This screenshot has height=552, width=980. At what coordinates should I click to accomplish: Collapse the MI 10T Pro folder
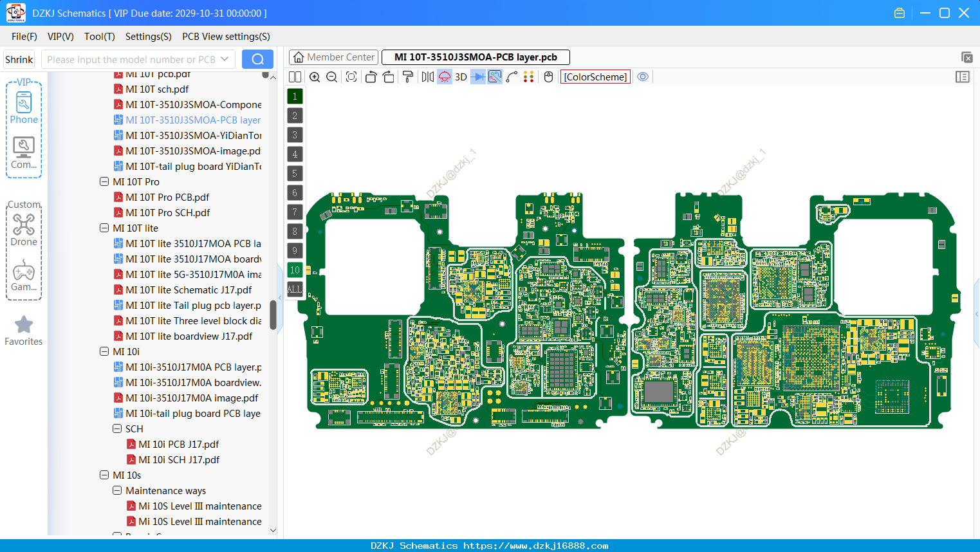104,182
